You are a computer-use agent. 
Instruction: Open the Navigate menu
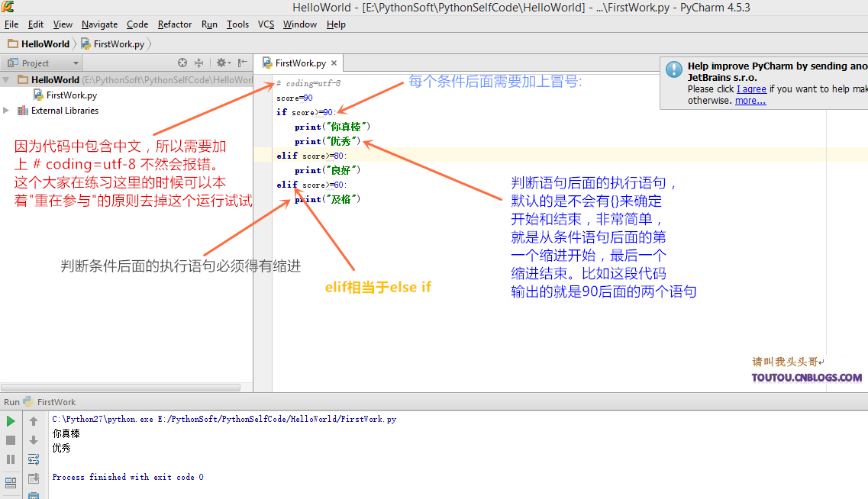[100, 24]
